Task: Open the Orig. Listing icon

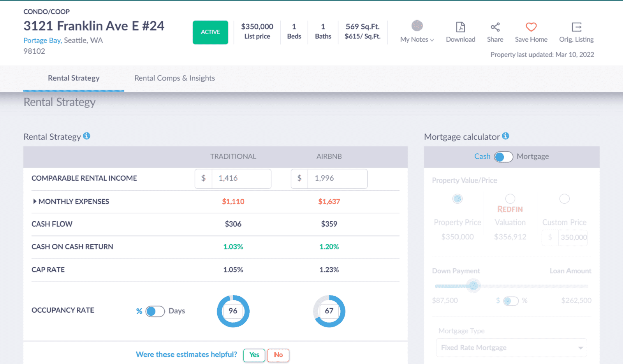Action: 576,27
